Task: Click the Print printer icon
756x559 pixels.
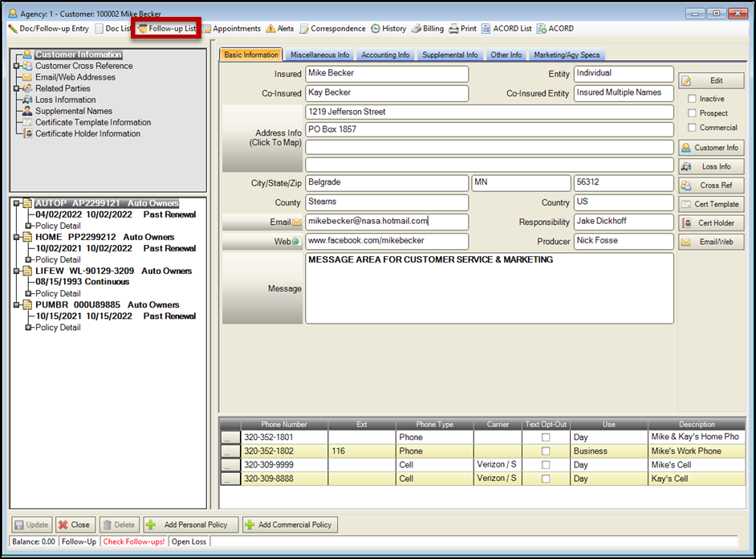Action: coord(453,29)
